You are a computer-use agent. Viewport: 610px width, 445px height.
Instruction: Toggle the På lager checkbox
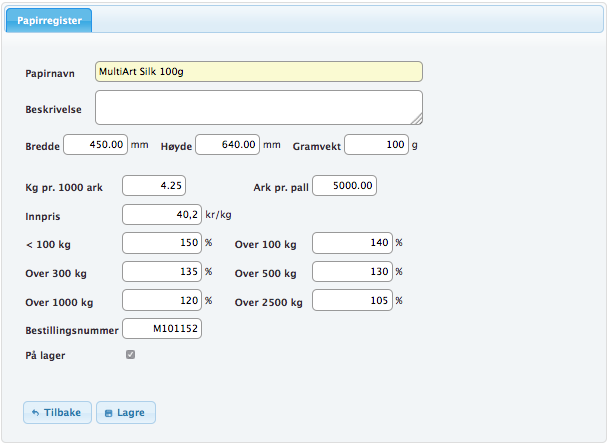(130, 354)
